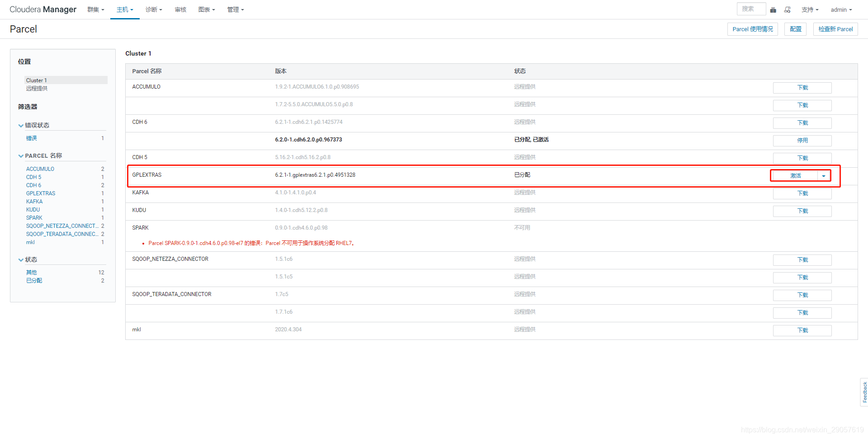Filter parcels by CDH 6

(33, 185)
